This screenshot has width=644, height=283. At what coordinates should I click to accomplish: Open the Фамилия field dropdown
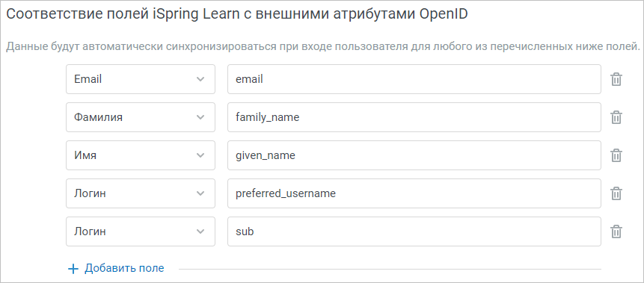click(141, 117)
